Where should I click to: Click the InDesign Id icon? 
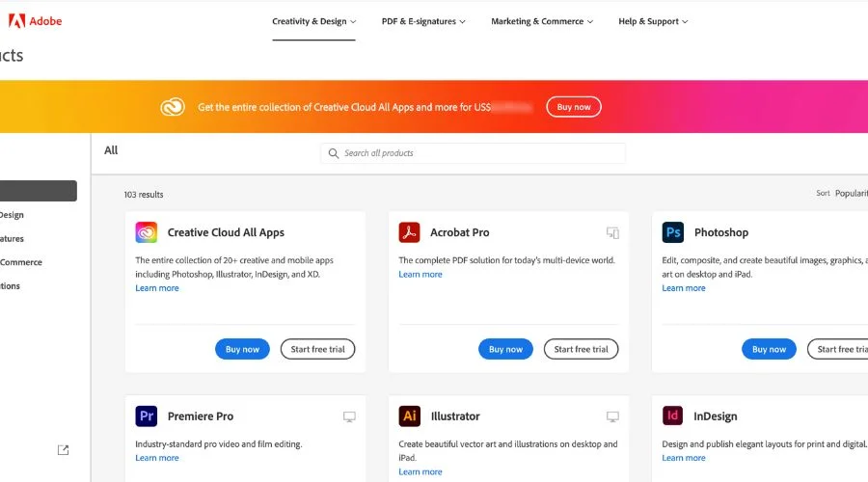click(x=672, y=415)
